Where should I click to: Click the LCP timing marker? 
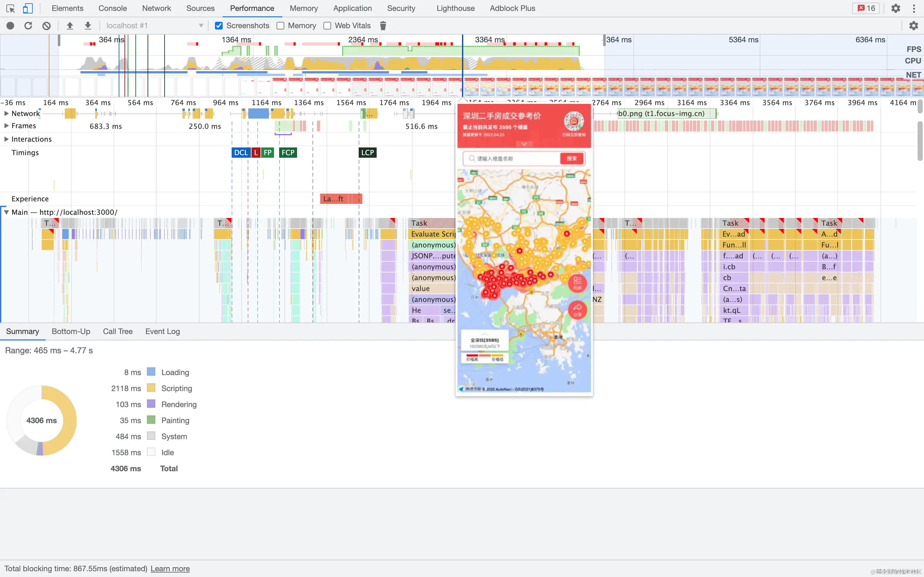[x=367, y=153]
